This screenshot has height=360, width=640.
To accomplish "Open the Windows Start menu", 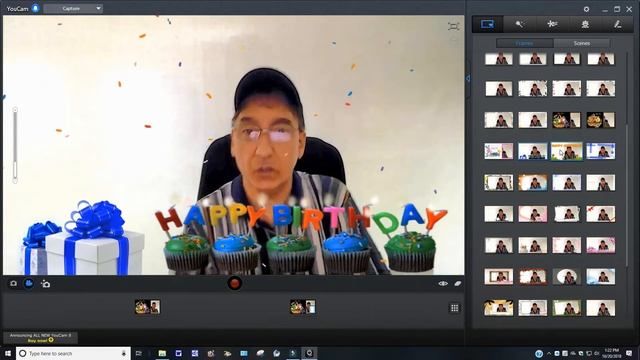I will (x=8, y=353).
